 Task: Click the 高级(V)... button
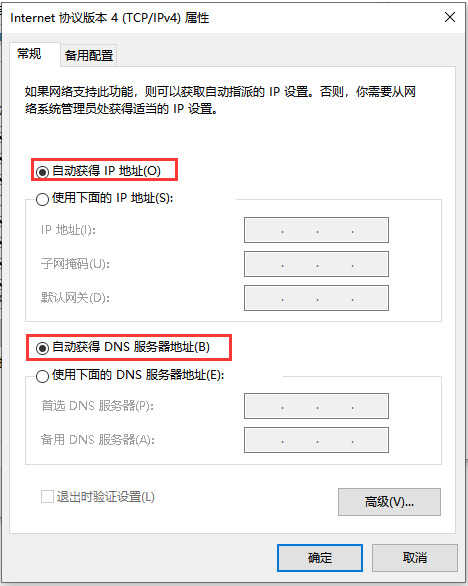(x=389, y=502)
